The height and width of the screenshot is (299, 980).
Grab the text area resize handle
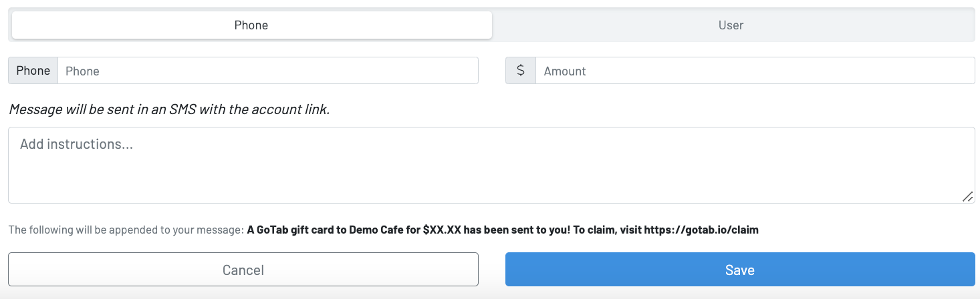967,196
